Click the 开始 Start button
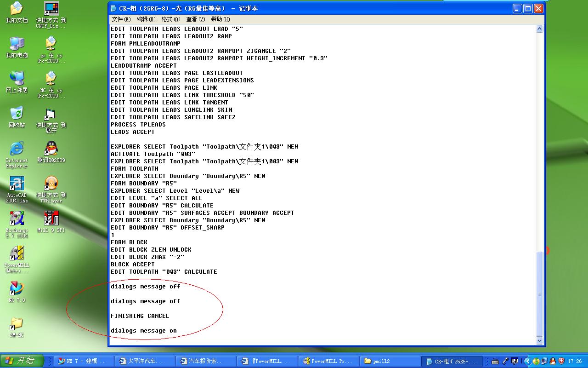The image size is (588, 368). tap(23, 361)
